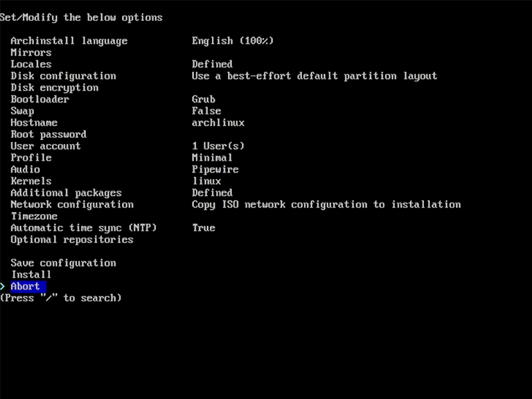Image resolution: width=532 pixels, height=399 pixels.
Task: Select the Timezone entry
Action: 34,216
